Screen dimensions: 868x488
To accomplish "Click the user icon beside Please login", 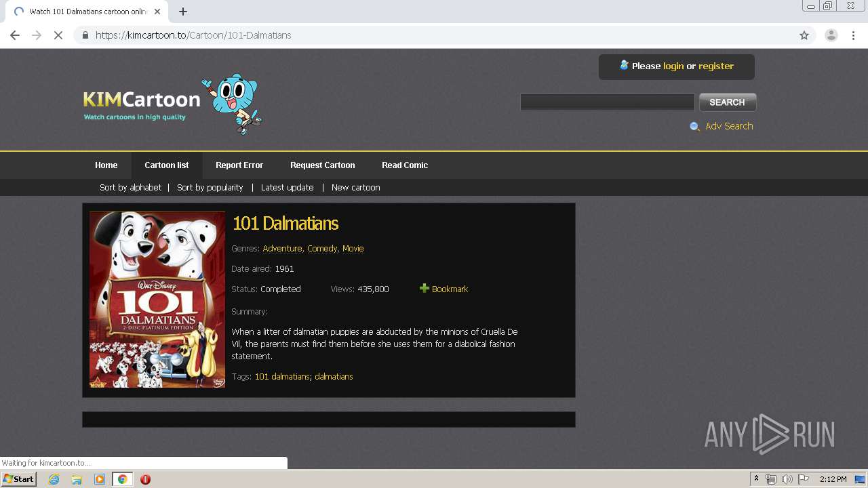I will click(624, 65).
